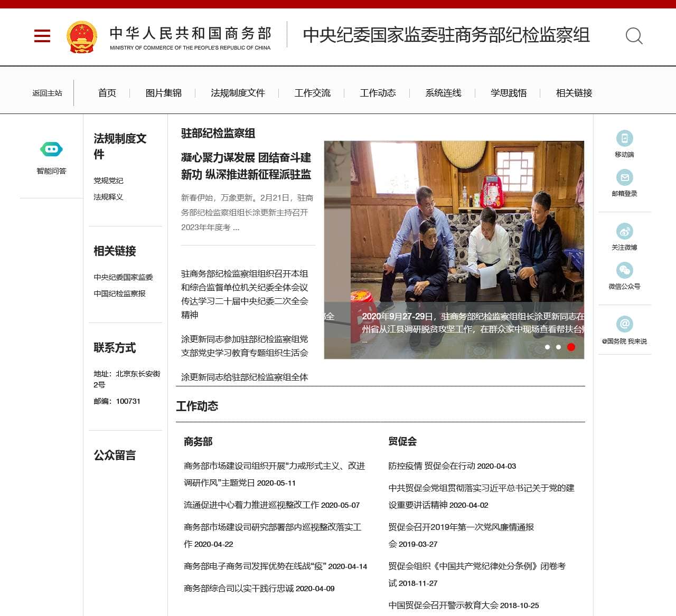The height and width of the screenshot is (616, 676).
Task: Open the 图片集锦 navigation menu item
Action: click(x=163, y=93)
